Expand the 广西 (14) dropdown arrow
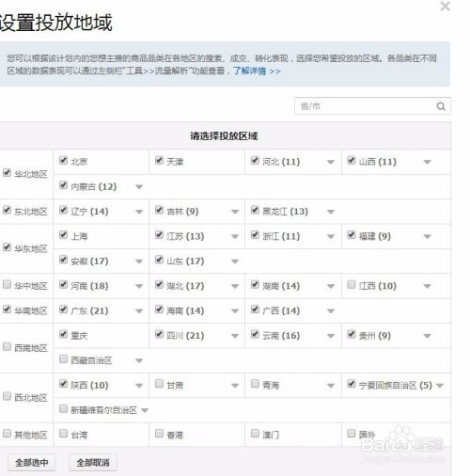The image size is (470, 476). pyautogui.click(x=331, y=311)
